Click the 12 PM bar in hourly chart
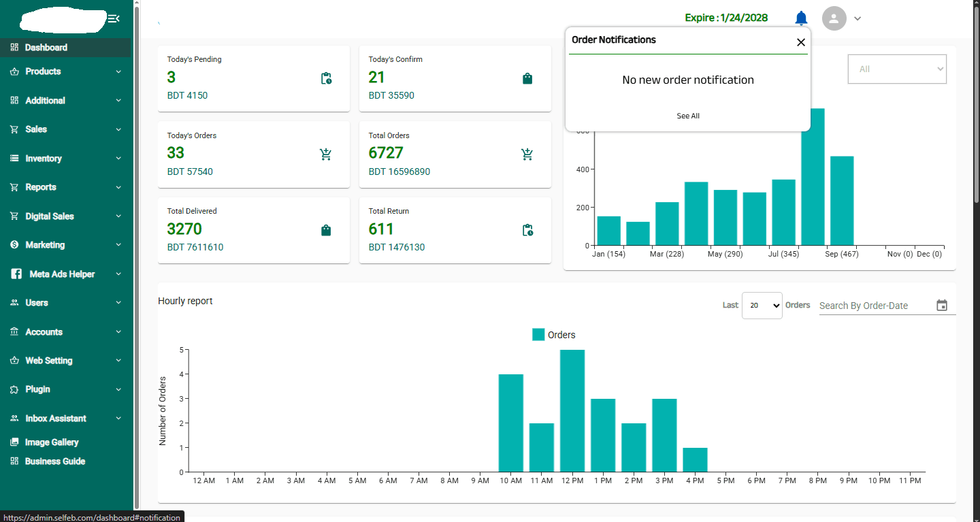Image resolution: width=980 pixels, height=522 pixels. tap(572, 410)
